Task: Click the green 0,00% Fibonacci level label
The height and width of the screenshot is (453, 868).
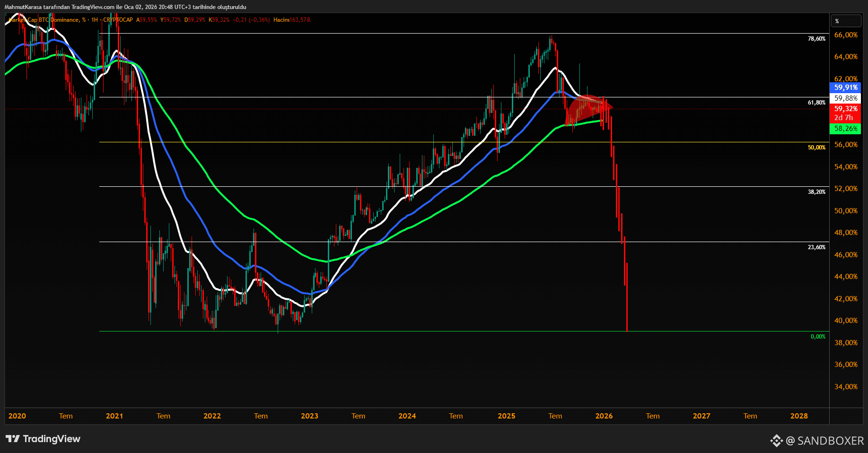Action: (x=818, y=337)
